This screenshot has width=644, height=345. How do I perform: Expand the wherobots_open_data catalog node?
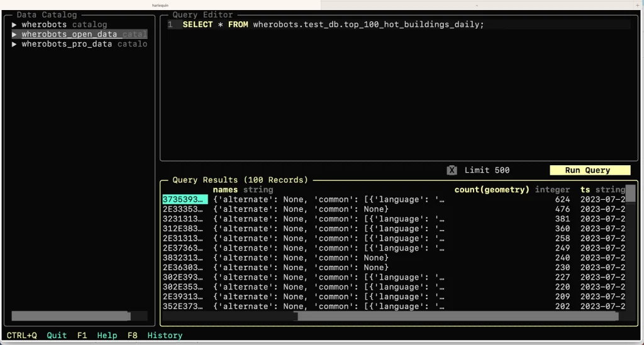pyautogui.click(x=14, y=35)
